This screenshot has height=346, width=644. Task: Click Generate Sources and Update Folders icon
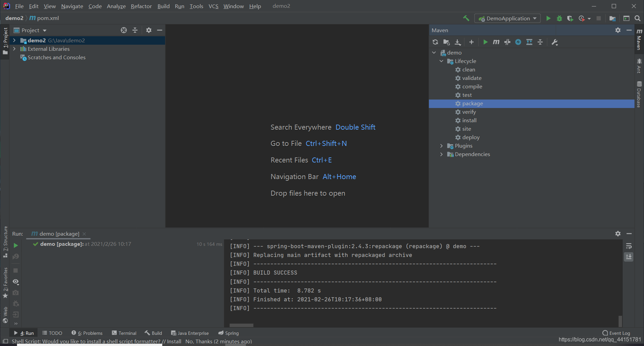446,42
